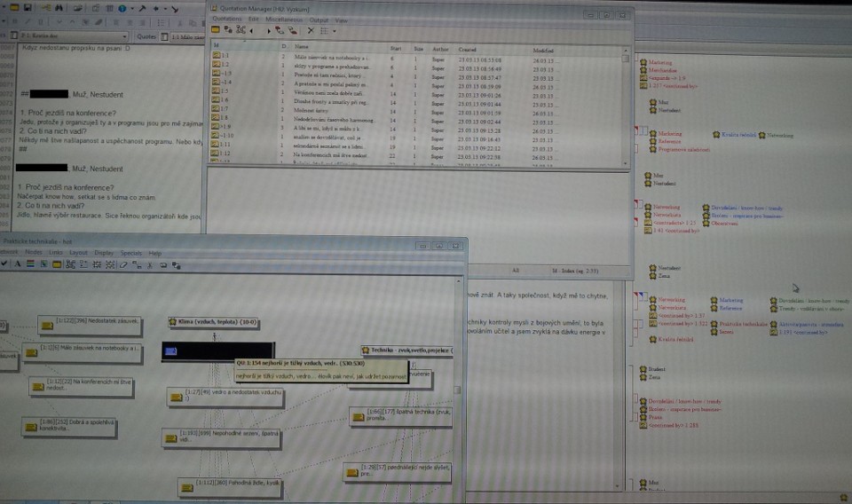This screenshot has width=852, height=504.
Task: Click the delete X icon in Quotation Manager
Action: [x=311, y=31]
